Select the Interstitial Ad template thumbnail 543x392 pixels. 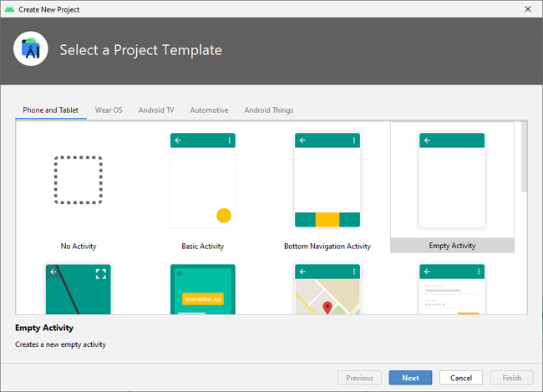tap(202, 289)
